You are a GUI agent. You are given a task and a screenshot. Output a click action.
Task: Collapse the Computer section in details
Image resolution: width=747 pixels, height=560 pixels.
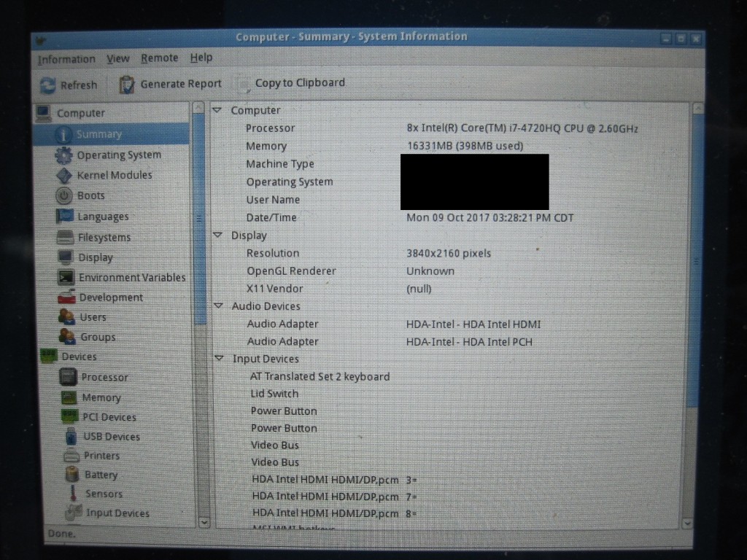coord(217,110)
